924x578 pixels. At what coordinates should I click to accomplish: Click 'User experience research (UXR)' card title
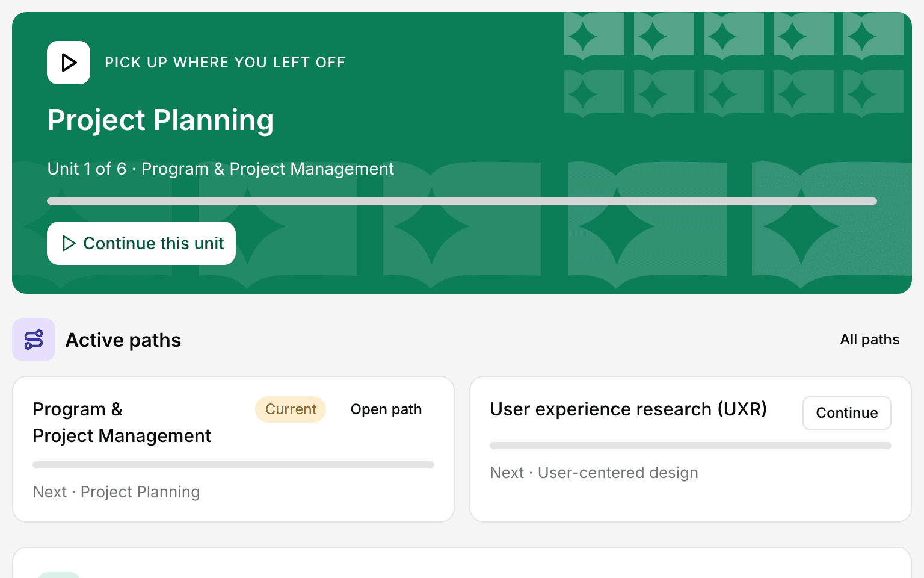[x=629, y=409]
